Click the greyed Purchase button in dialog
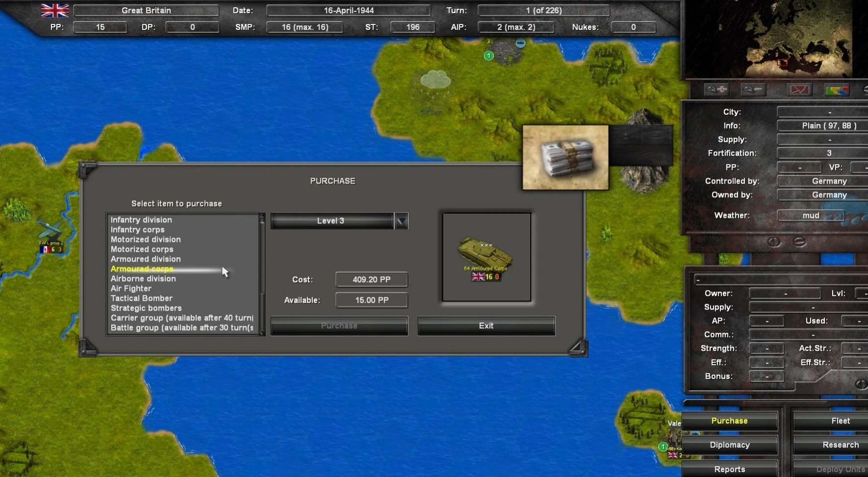This screenshot has height=477, width=868. click(x=339, y=326)
